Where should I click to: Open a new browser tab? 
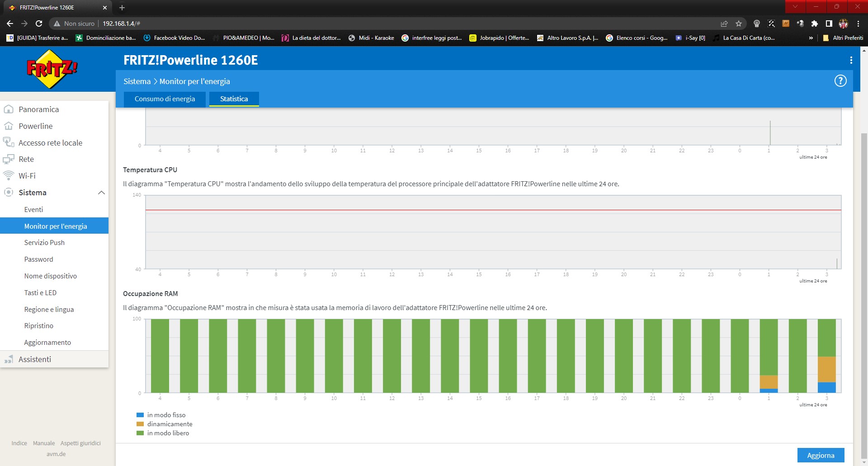coord(122,8)
